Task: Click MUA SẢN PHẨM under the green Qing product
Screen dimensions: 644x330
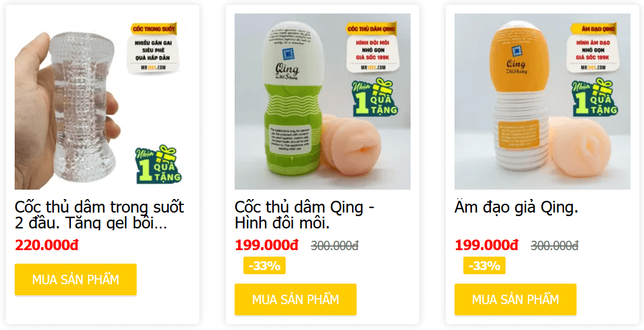Action: point(295,299)
